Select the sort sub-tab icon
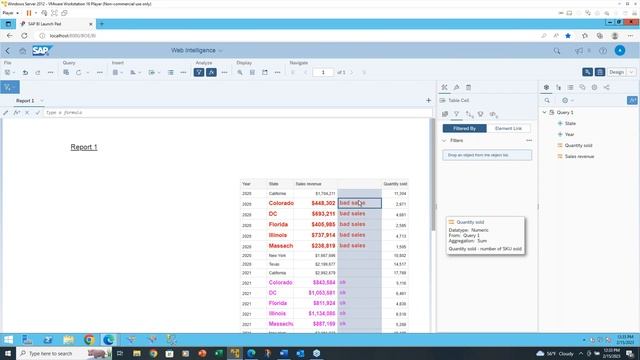The image size is (640, 360). [469, 114]
